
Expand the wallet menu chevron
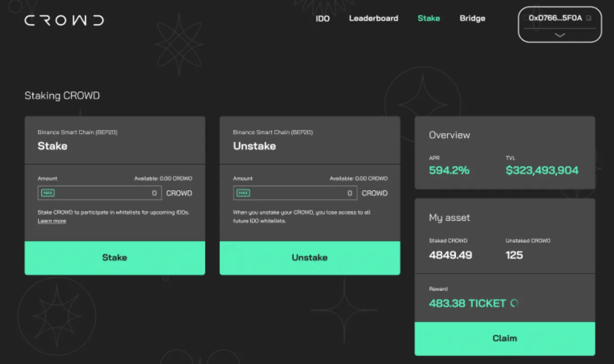(560, 35)
